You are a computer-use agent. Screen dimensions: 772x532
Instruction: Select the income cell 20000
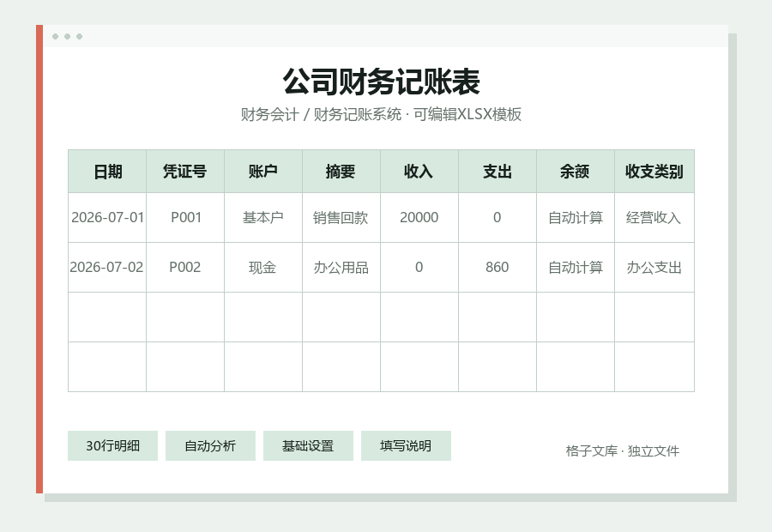pyautogui.click(x=419, y=218)
